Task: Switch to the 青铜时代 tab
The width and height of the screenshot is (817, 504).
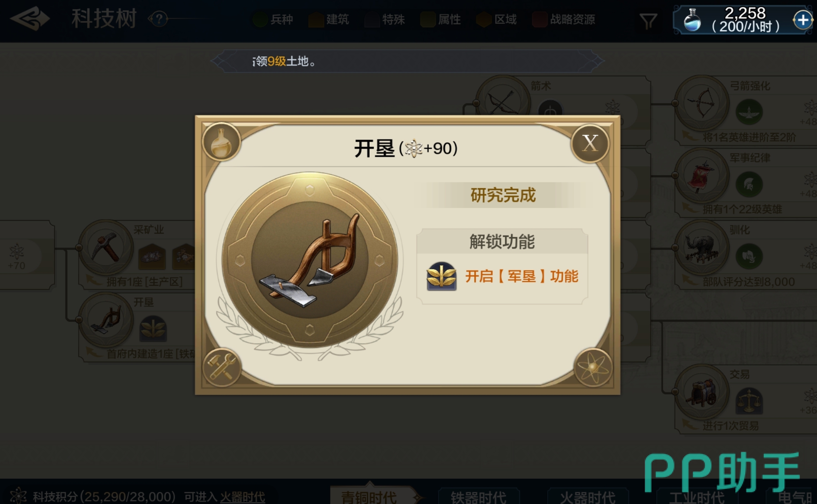Action: coord(369,497)
